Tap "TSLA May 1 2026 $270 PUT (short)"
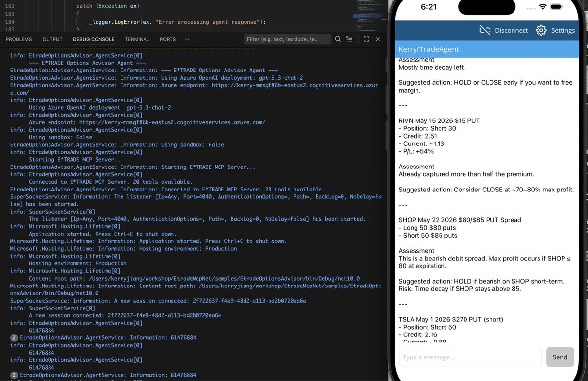This screenshot has width=588, height=381. click(451, 319)
